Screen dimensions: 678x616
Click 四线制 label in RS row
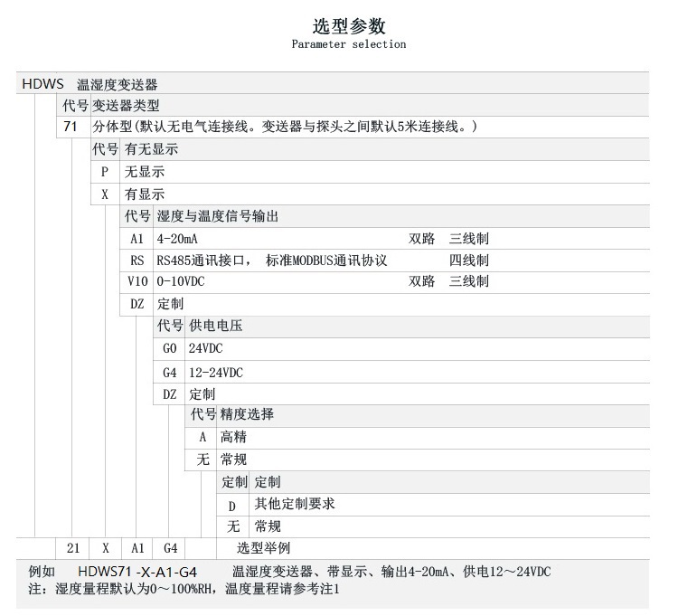tap(468, 261)
